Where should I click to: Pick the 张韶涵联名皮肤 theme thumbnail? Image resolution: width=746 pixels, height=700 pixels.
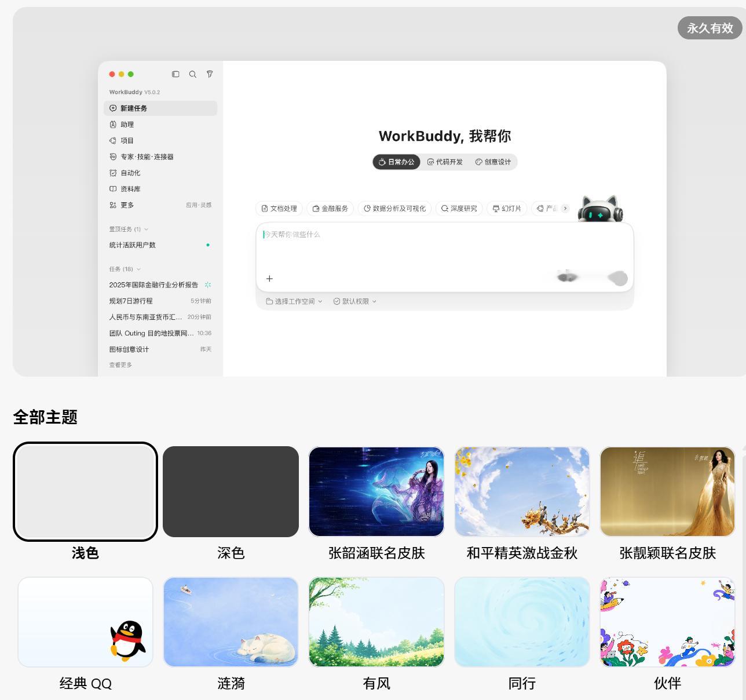pos(376,491)
